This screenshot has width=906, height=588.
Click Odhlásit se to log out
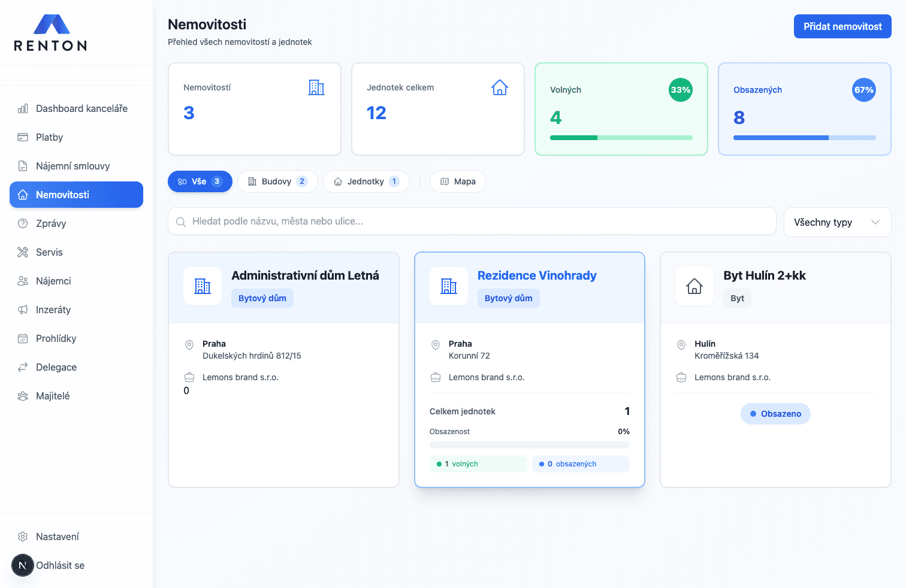[60, 565]
